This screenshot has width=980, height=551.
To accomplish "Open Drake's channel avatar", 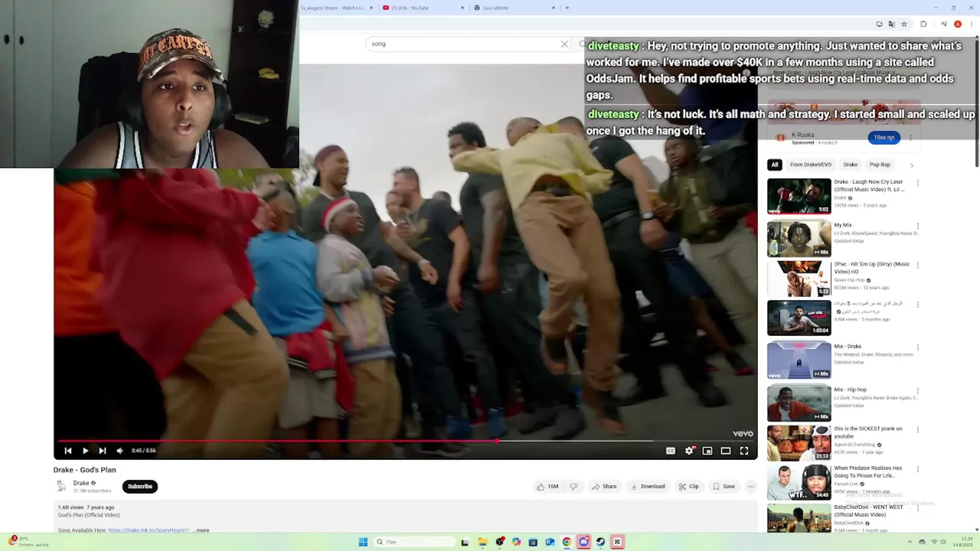I will (x=61, y=486).
